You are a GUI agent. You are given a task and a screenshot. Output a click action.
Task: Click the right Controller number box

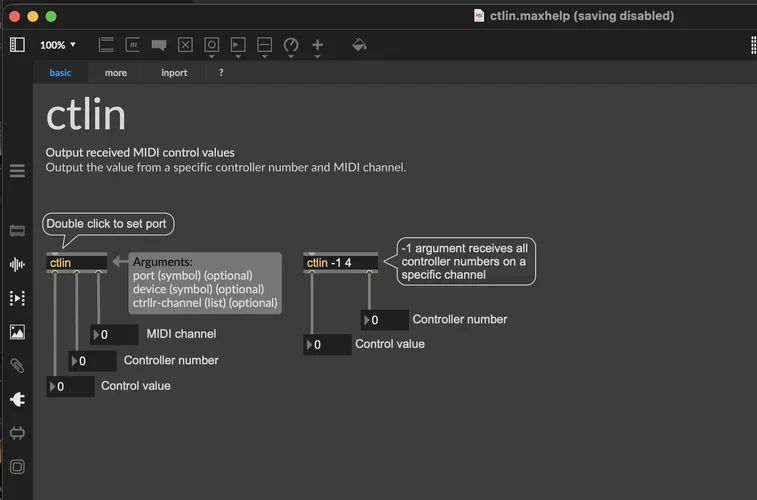coord(385,320)
